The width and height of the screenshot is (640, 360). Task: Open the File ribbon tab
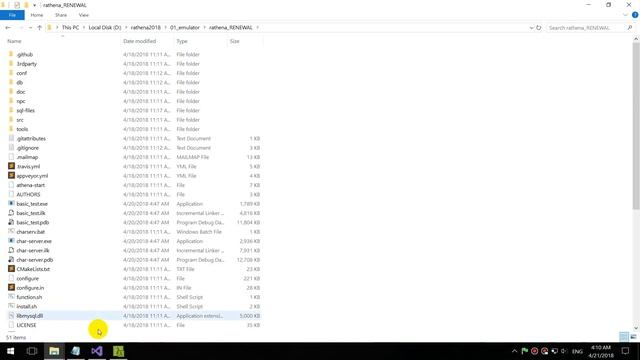pos(12,15)
